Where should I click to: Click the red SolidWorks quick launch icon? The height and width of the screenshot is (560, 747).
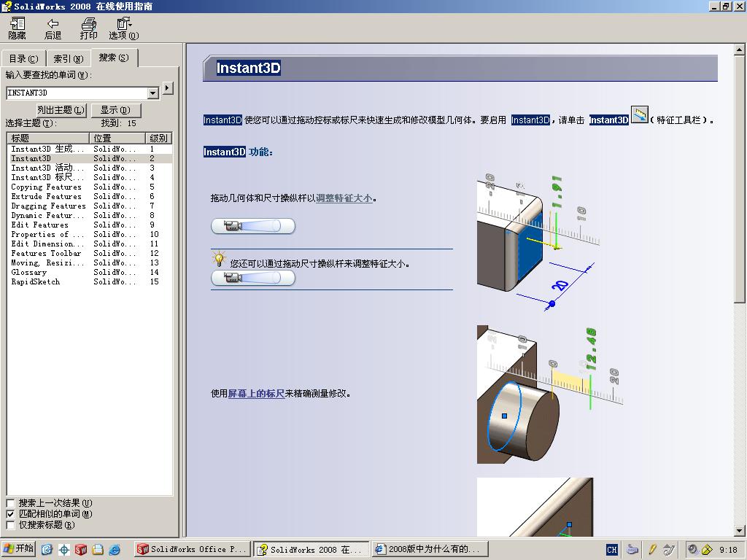[x=80, y=550]
